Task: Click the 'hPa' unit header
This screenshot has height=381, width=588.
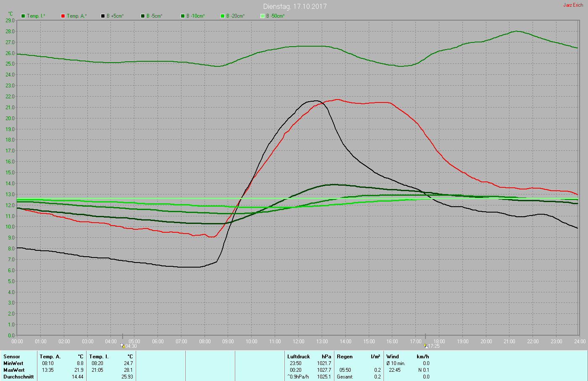Action: click(326, 357)
